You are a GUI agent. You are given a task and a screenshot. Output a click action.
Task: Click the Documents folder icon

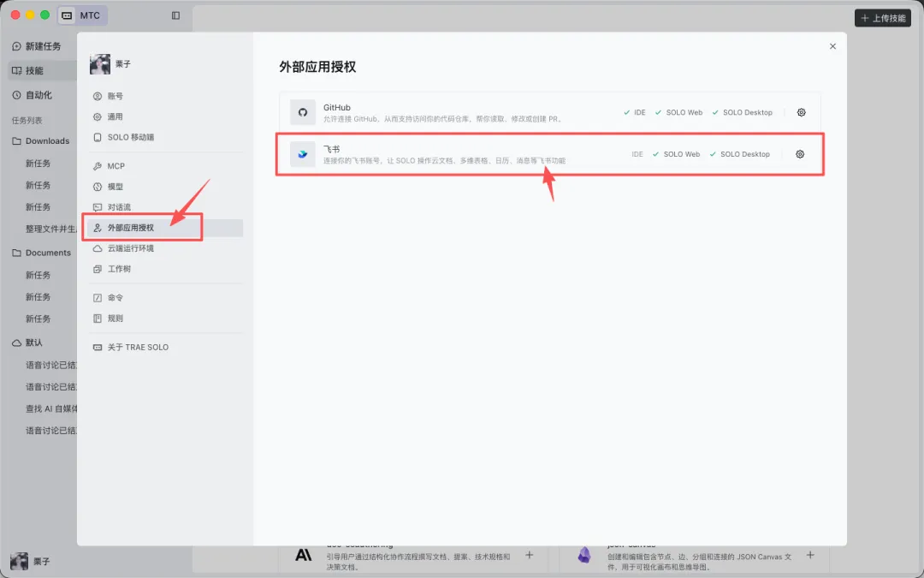point(16,253)
